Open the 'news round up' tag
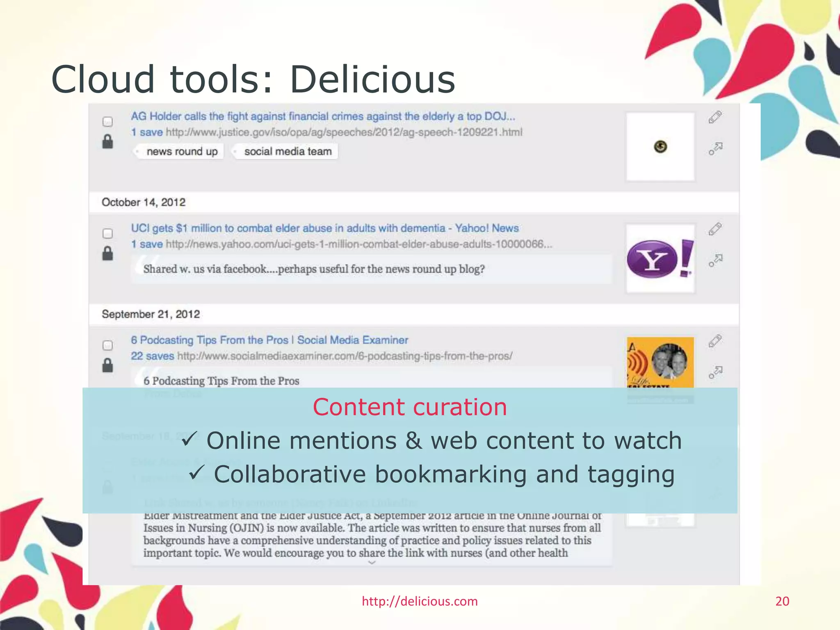Image resolution: width=840 pixels, height=630 pixels. coord(179,151)
